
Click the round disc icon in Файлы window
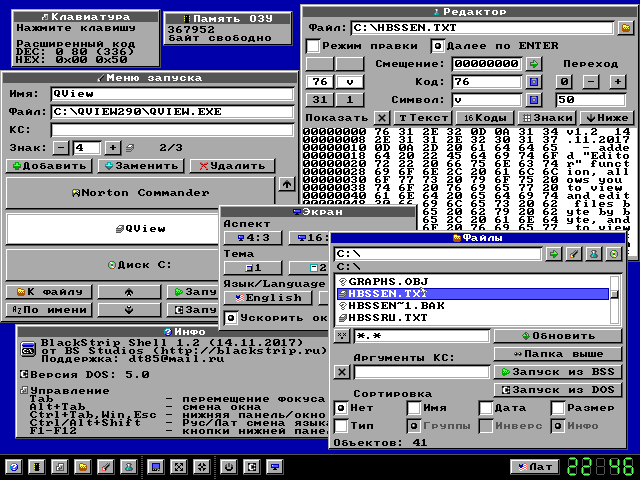[614, 254]
